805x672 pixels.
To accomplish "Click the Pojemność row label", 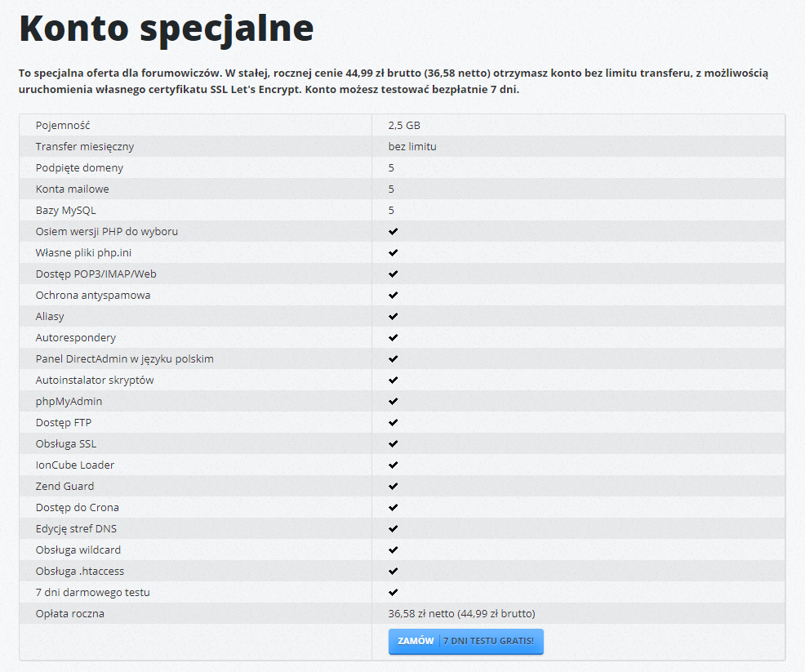I will (x=63, y=125).
